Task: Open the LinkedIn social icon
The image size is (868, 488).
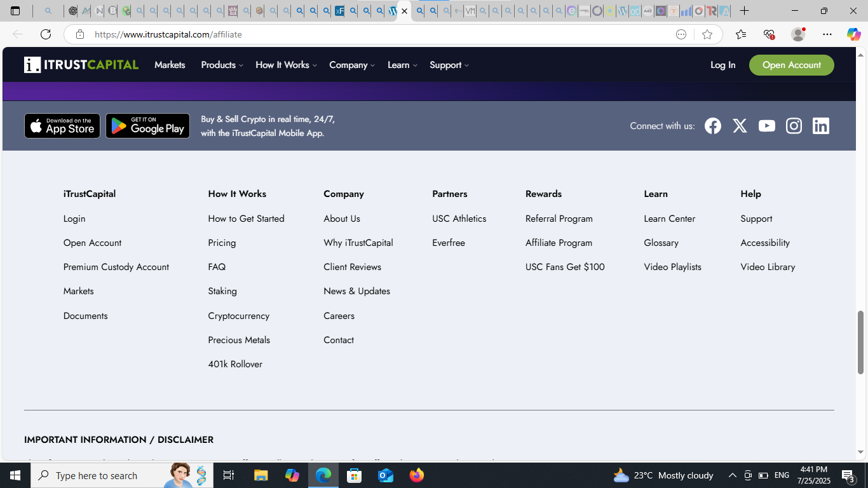Action: pos(821,126)
